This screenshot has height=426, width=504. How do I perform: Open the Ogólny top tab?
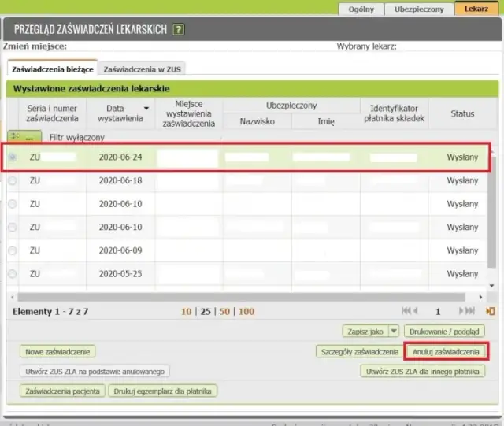pyautogui.click(x=361, y=9)
